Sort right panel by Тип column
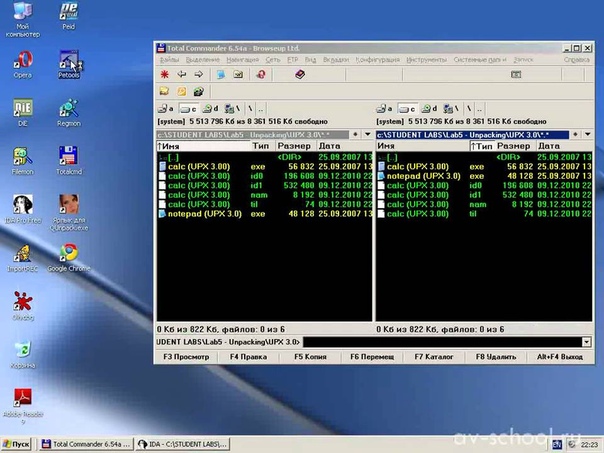The height and width of the screenshot is (453, 604). (482, 146)
